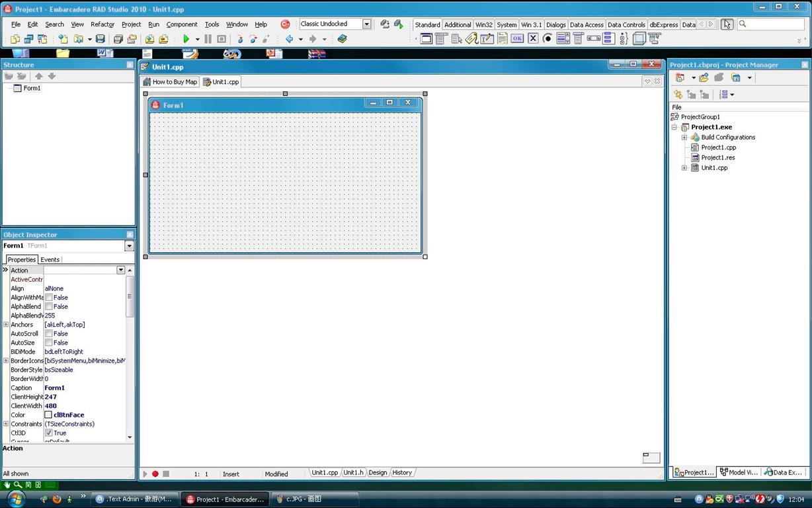Pick the TCheckBox component from palette
This screenshot has width=812, height=508.
tap(533, 39)
